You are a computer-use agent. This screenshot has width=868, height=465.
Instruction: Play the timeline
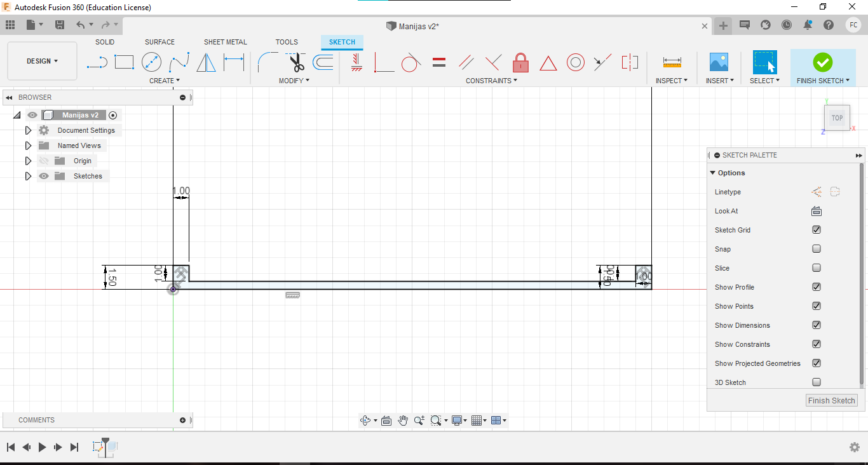tap(43, 447)
